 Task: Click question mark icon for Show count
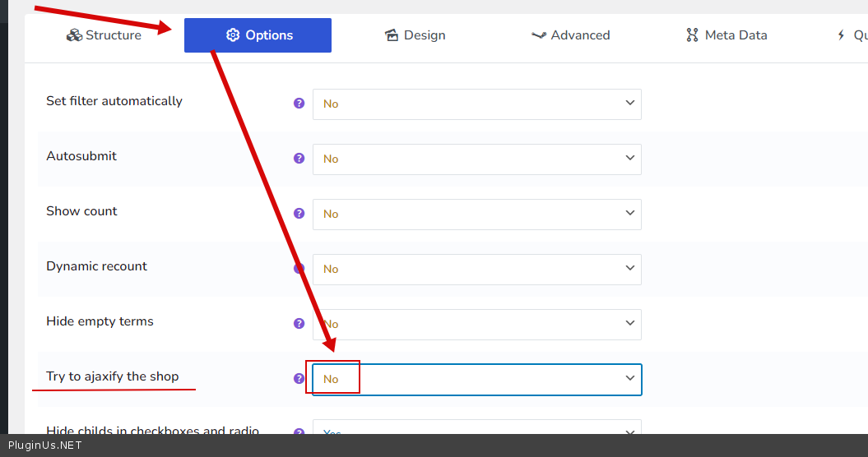[299, 214]
